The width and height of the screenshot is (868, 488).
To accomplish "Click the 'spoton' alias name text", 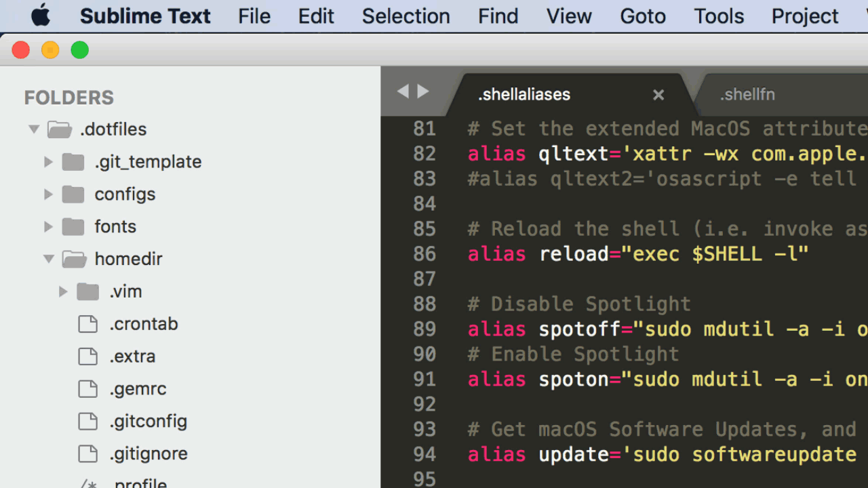I will tap(574, 380).
